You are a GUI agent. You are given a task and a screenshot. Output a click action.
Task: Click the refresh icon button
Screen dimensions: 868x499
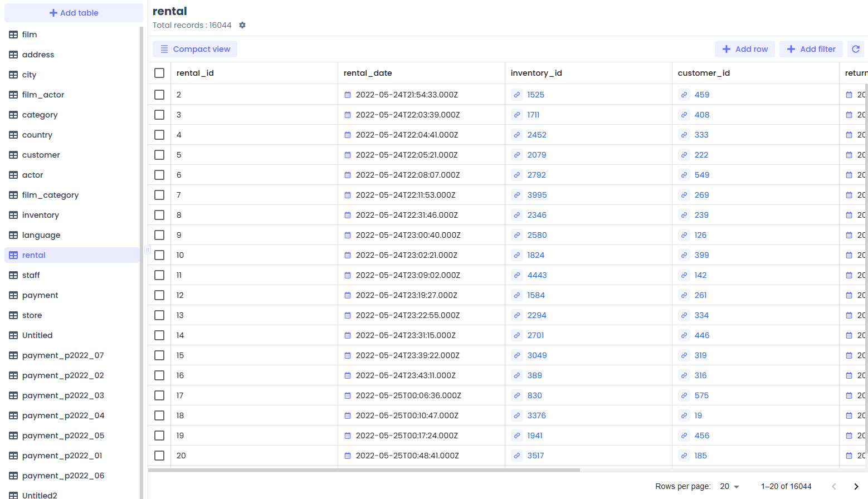click(856, 49)
